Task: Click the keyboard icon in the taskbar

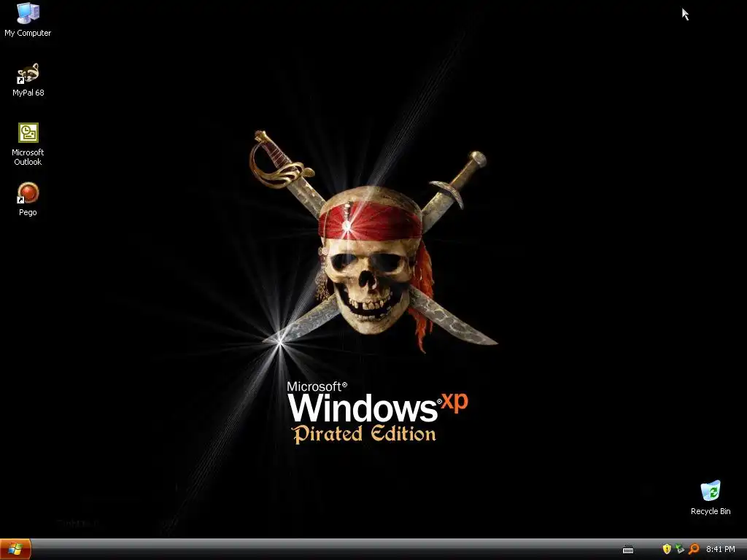Action: coord(628,550)
